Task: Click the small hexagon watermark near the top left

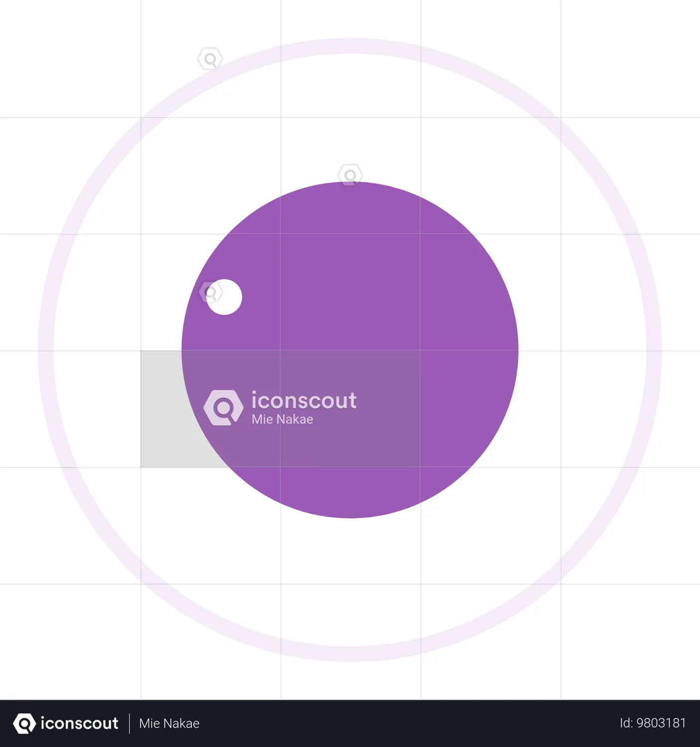Action: point(210,58)
